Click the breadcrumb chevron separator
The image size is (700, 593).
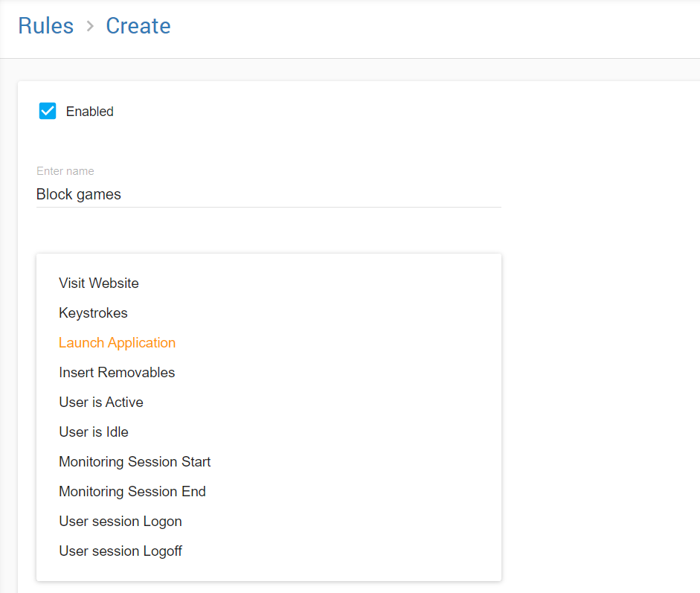pos(90,27)
